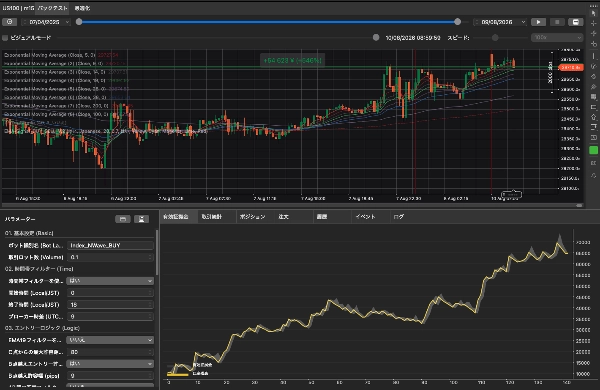The width and height of the screenshot is (600, 390).
Task: Click the 02. 時間帯フィルター (Time) section header
Action: tap(39, 269)
